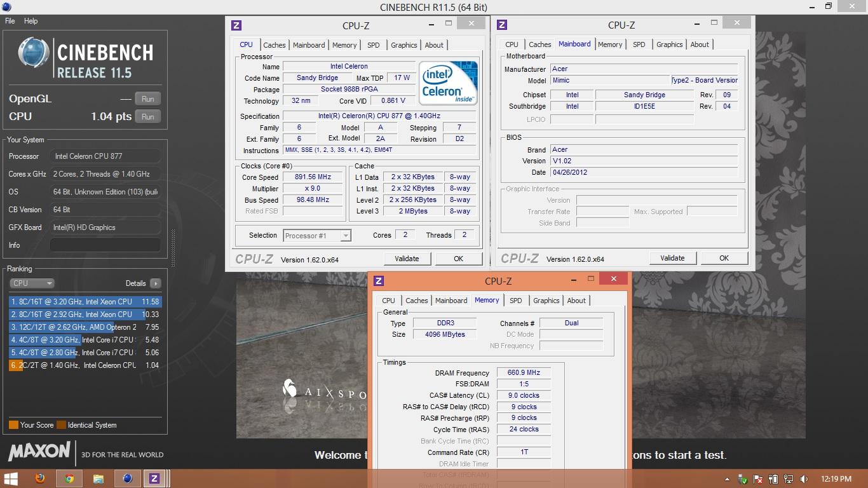Click the Z icon in the CPU-Z Mainboard window title bar
The width and height of the screenshot is (868, 488).
click(502, 25)
